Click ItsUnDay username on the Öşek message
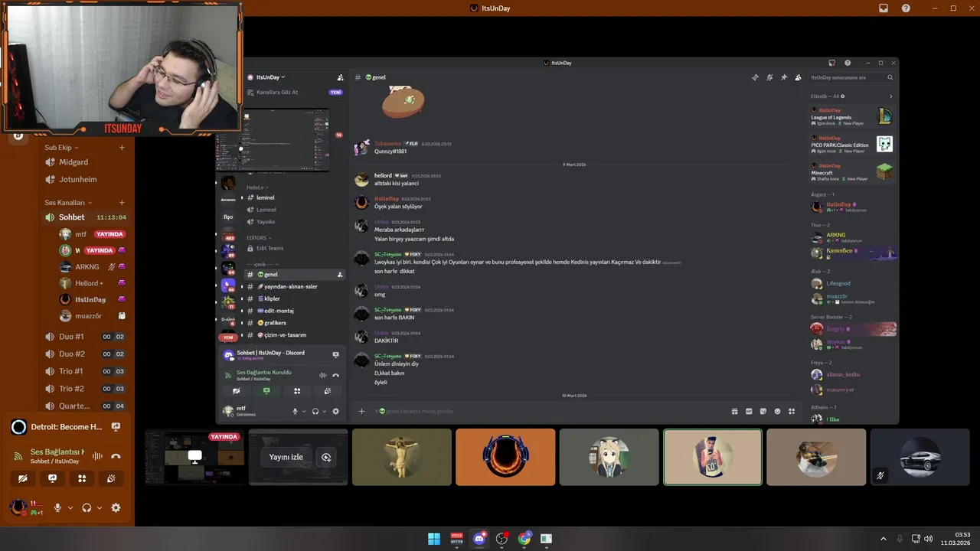The image size is (980, 551). pos(387,199)
